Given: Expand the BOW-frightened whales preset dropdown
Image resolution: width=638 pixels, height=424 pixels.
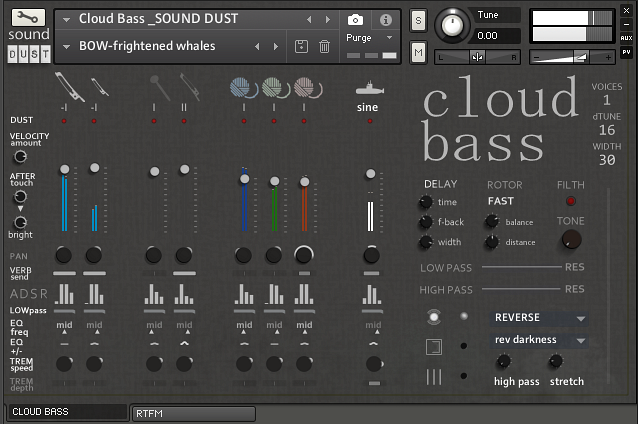Looking at the screenshot, I should pyautogui.click(x=66, y=46).
